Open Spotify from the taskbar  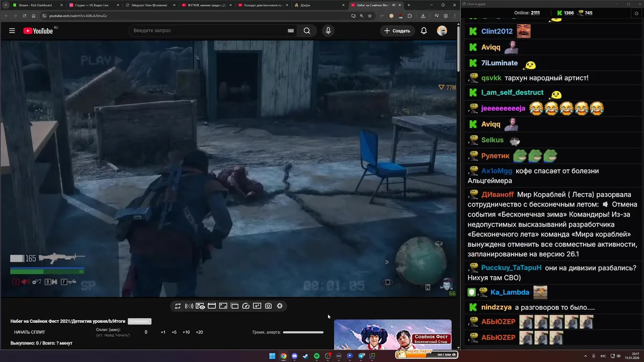pyautogui.click(x=316, y=356)
